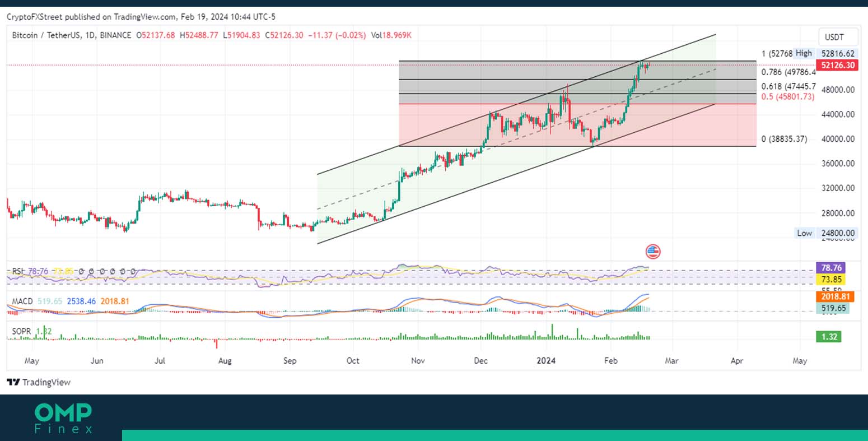Click the Oct label on the time axis
868x441 pixels.
(353, 360)
